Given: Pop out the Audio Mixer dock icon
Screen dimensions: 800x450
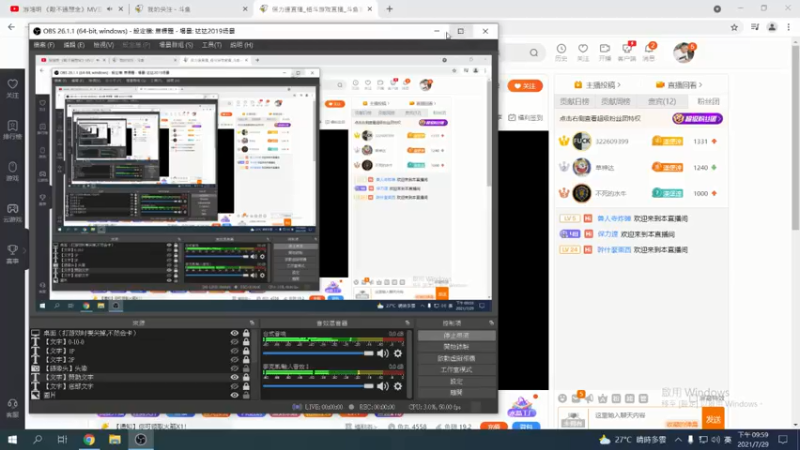Looking at the screenshot, I should click(x=407, y=323).
